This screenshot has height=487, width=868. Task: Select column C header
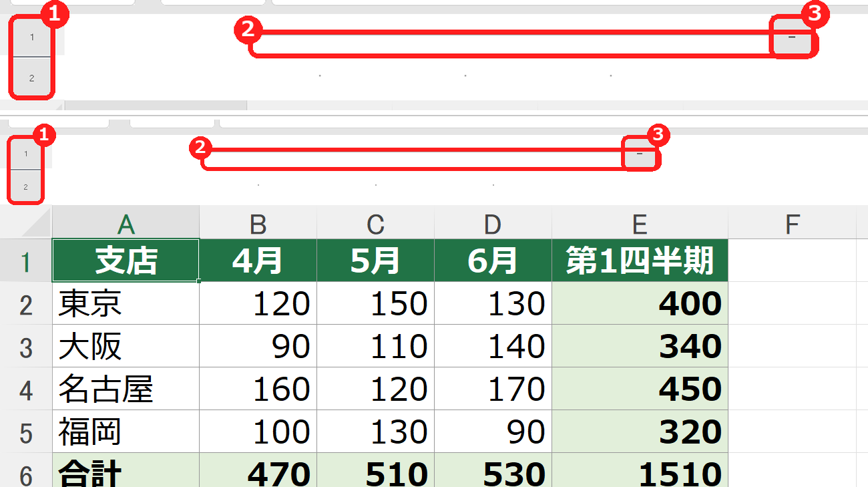click(376, 222)
